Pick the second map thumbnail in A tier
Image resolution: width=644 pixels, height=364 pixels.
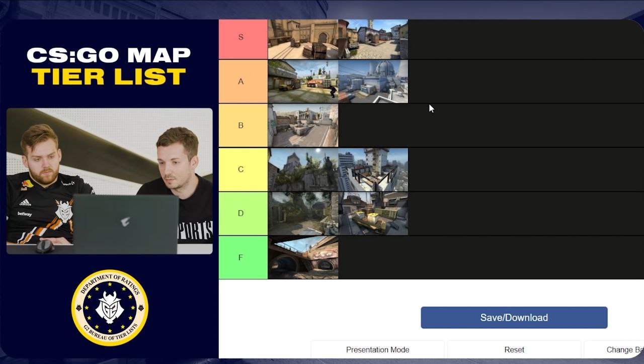pyautogui.click(x=373, y=81)
